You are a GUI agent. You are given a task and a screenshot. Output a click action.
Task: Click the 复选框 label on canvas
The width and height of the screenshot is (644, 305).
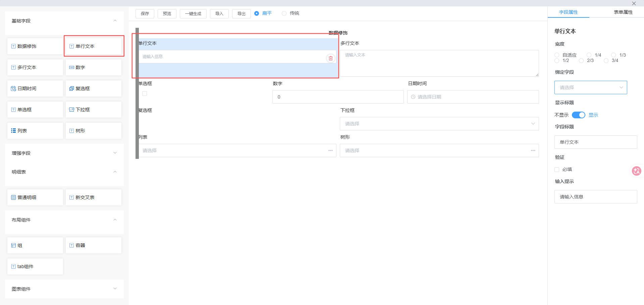(x=145, y=110)
